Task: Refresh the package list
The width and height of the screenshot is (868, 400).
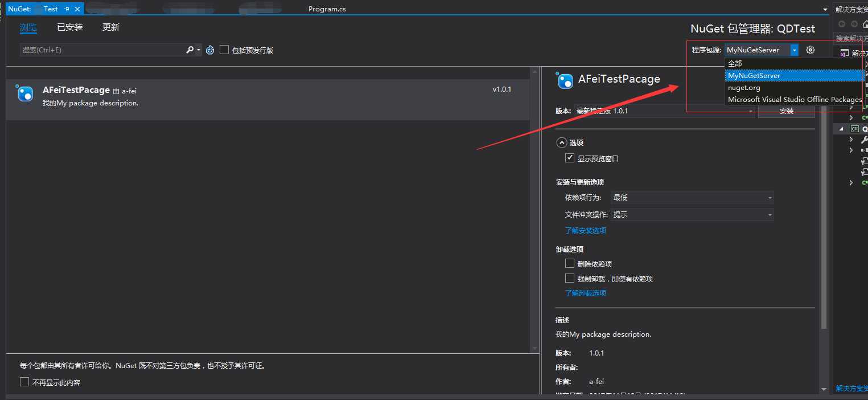Action: coord(210,50)
